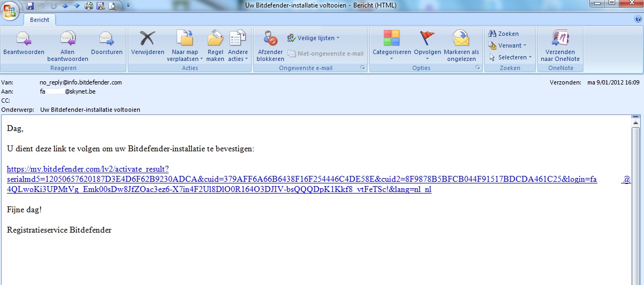Open Categoriseren color categories menu
Viewport: 644px width, 285px height.
(392, 45)
